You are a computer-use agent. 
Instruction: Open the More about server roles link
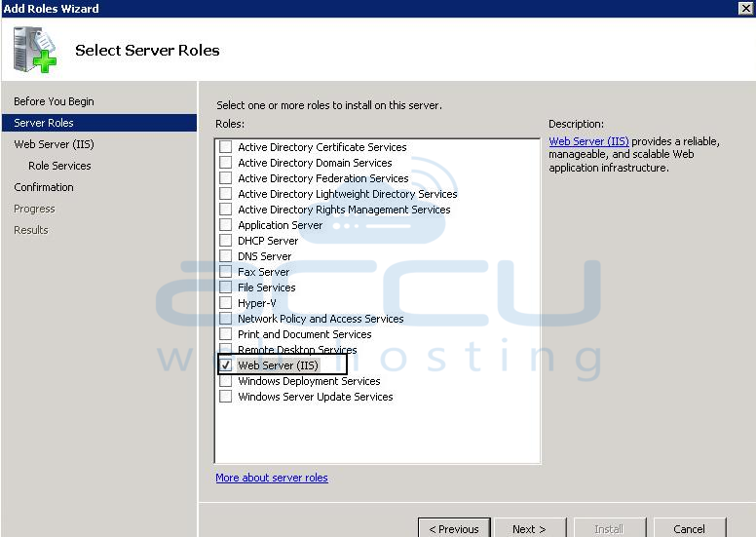point(272,478)
